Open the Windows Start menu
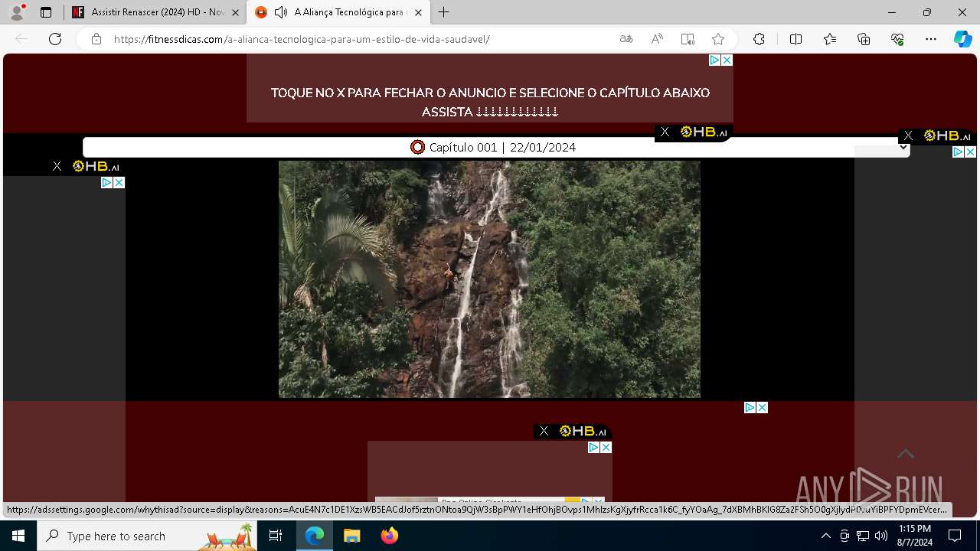 tap(18, 536)
